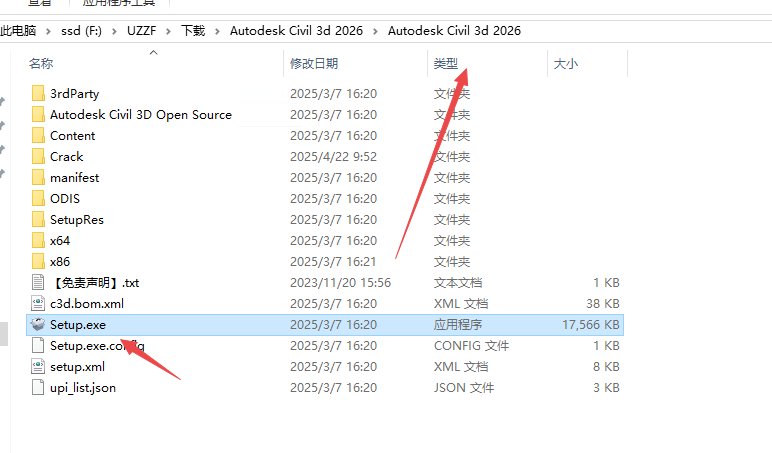Click the 文本文档 type cell

click(458, 283)
